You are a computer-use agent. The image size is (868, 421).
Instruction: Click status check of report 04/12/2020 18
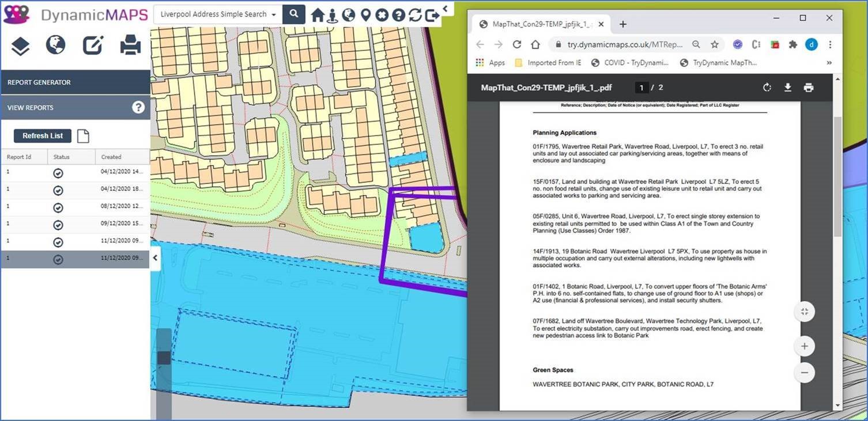click(58, 191)
